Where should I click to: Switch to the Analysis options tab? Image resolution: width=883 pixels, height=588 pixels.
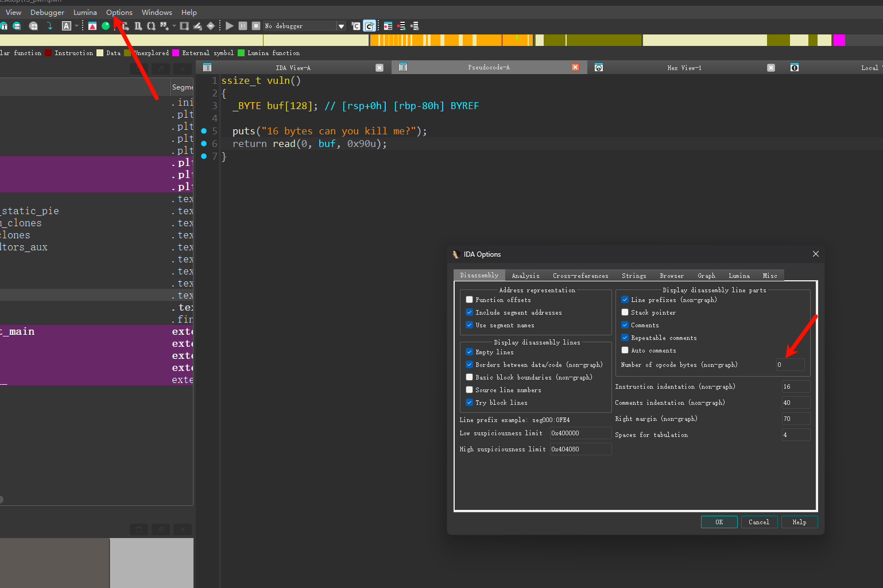tap(525, 276)
